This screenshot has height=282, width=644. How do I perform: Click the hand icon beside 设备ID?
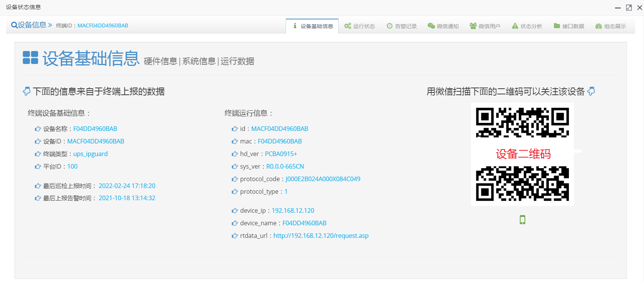pos(38,142)
